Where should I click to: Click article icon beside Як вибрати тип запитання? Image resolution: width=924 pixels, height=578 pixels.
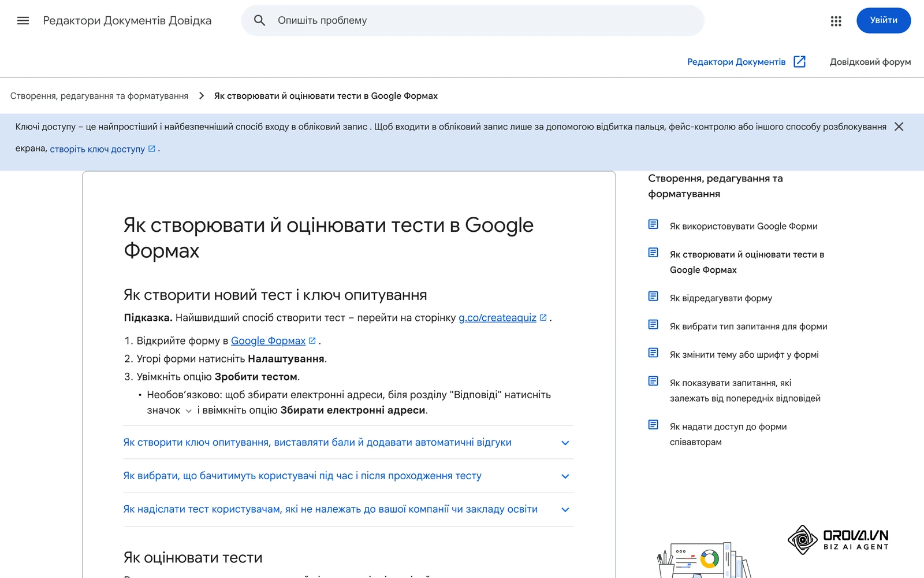653,325
